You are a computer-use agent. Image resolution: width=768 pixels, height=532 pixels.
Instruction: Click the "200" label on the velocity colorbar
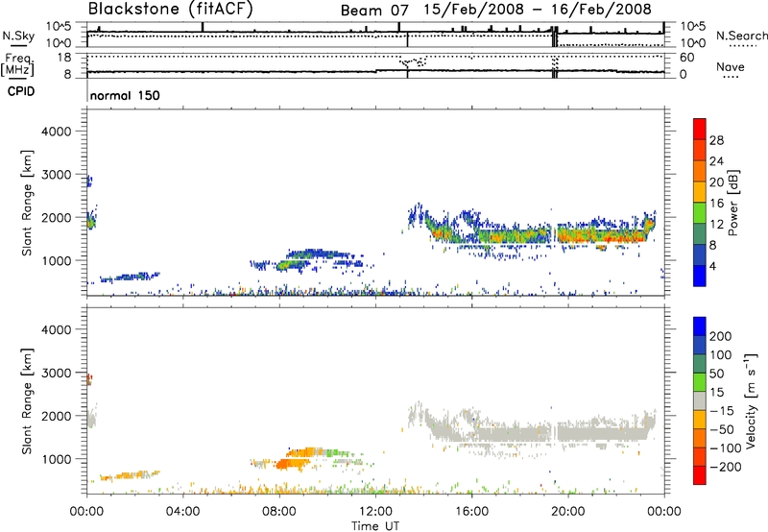[x=721, y=336]
